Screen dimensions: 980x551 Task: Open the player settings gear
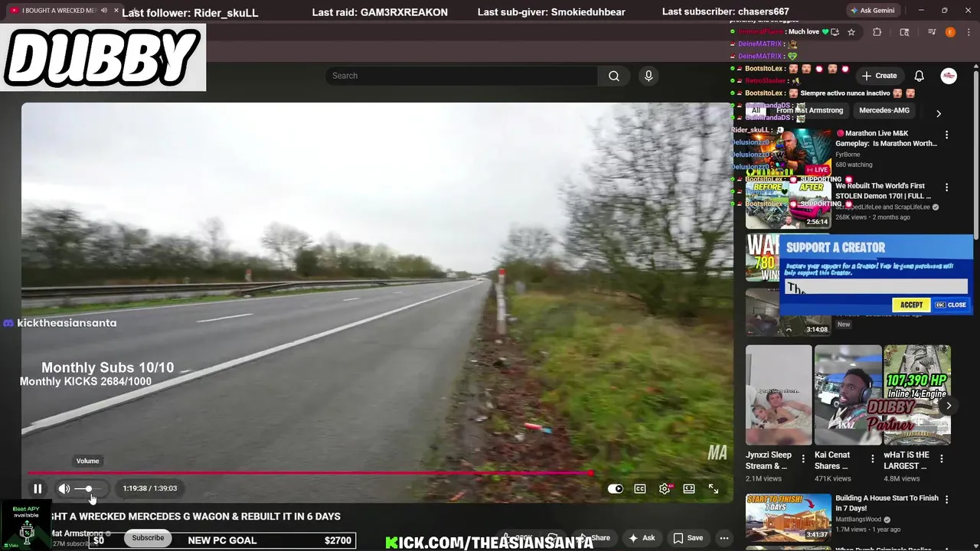coord(665,488)
